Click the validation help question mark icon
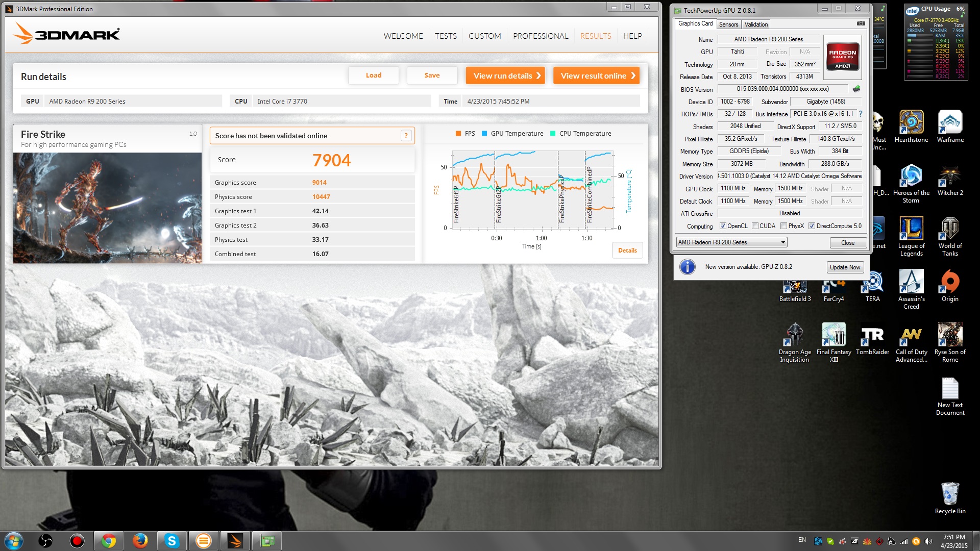The image size is (980, 551). 406,136
